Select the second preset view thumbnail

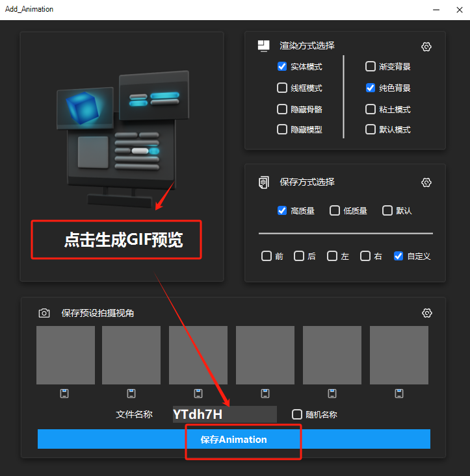click(131, 355)
